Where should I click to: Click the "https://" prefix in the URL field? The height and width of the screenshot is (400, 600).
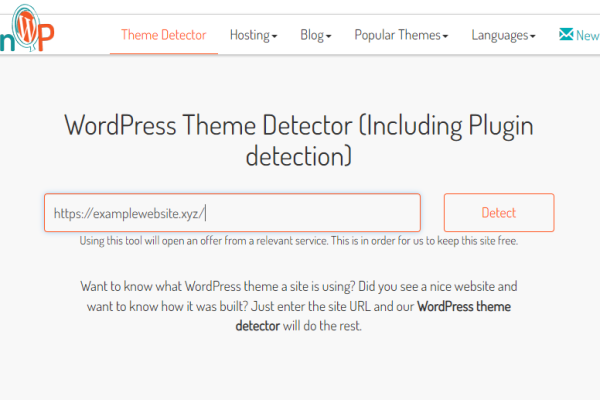click(x=71, y=213)
